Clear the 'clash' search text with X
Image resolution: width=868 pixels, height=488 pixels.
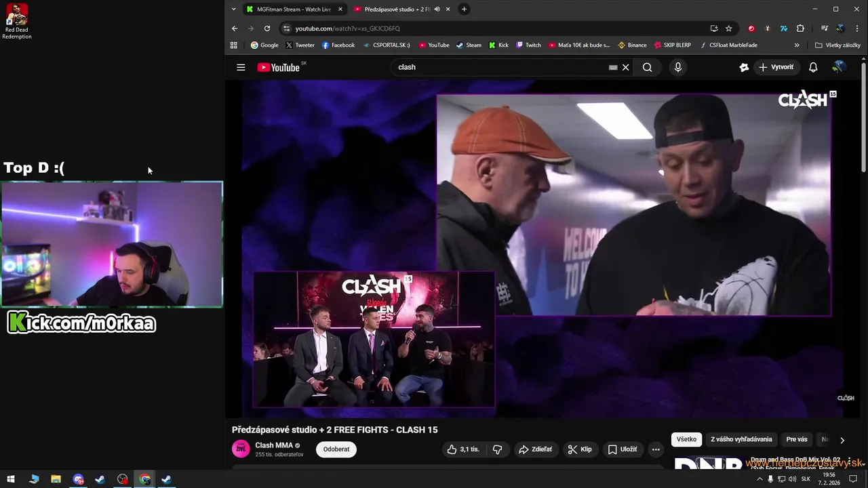[x=626, y=67]
